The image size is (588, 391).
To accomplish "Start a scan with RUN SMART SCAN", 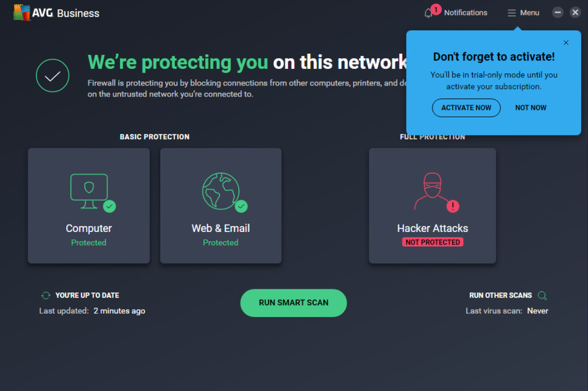I will coord(293,302).
